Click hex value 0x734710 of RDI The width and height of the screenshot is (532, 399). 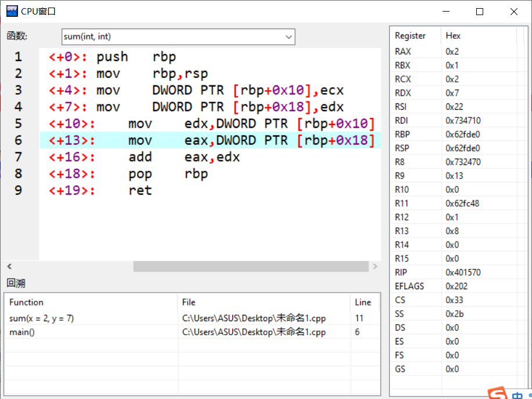[x=463, y=120]
